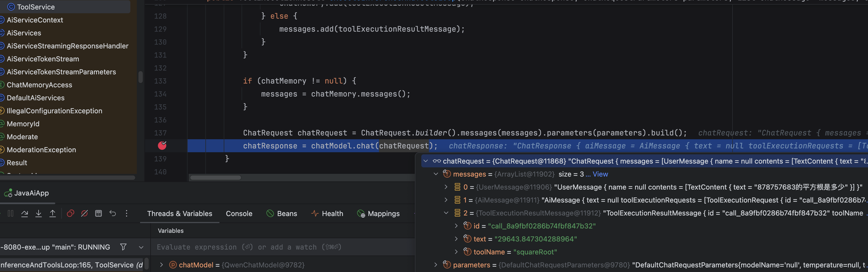Viewport: 868px width, 272px height.
Task: Click the field icon beside text value
Action: pyautogui.click(x=467, y=238)
